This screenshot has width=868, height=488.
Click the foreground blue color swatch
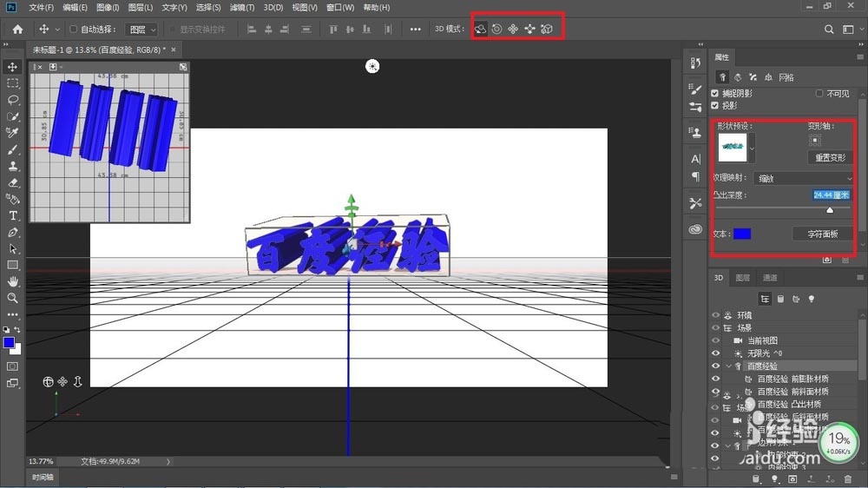pos(9,343)
